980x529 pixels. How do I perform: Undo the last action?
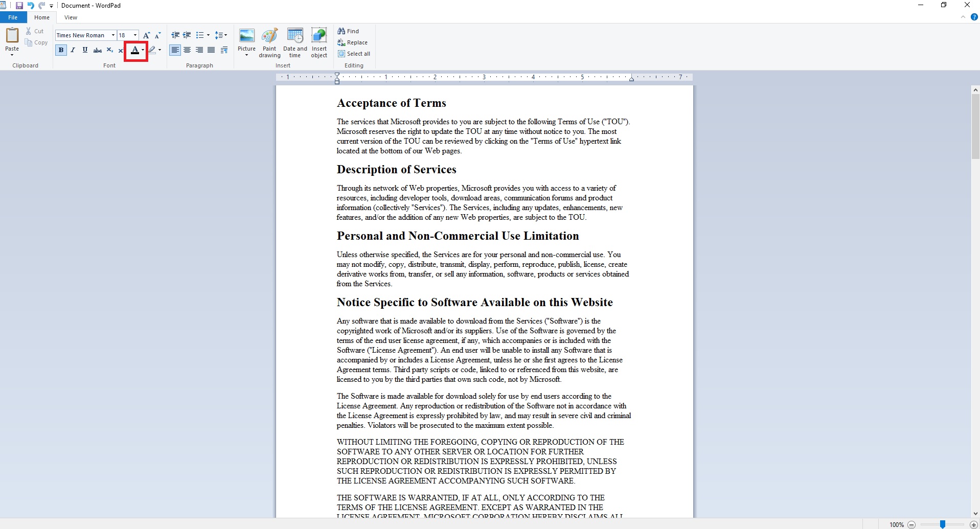[31, 6]
